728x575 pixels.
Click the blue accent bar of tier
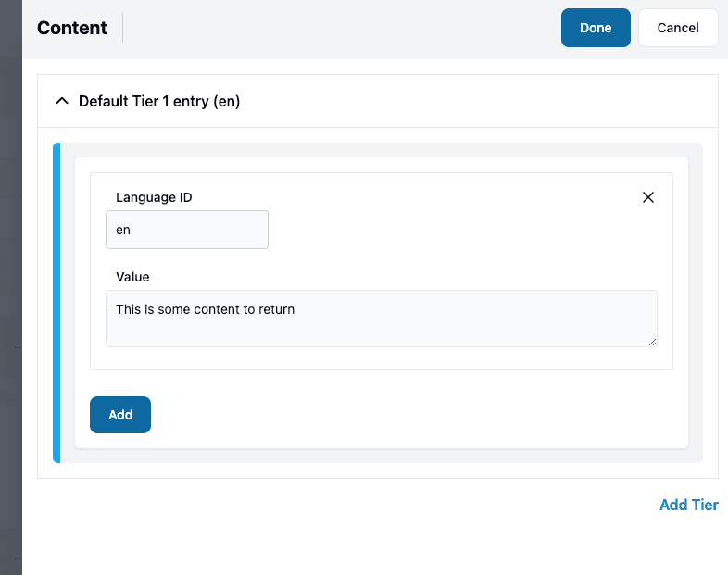pyautogui.click(x=56, y=303)
